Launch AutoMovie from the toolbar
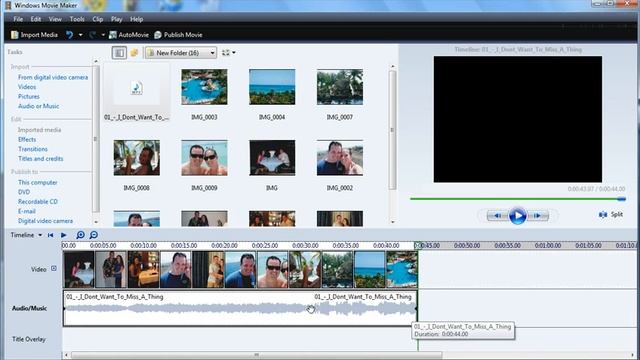This screenshot has width=640, height=360. coord(129,35)
